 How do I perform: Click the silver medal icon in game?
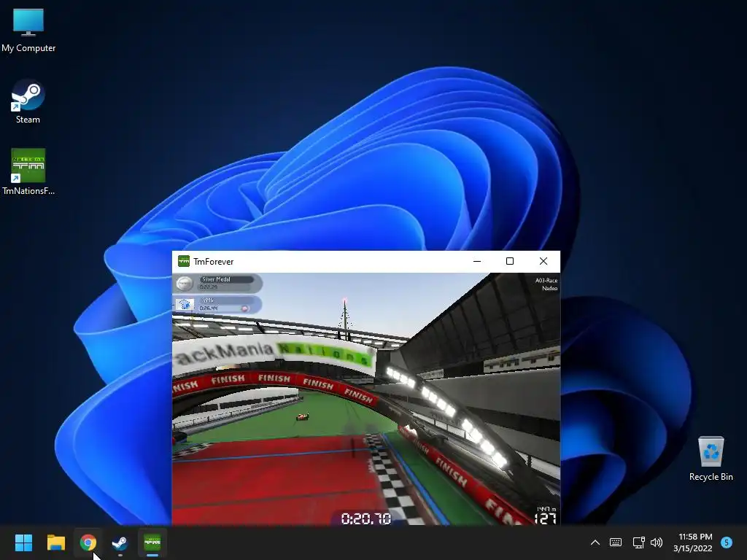pos(184,284)
